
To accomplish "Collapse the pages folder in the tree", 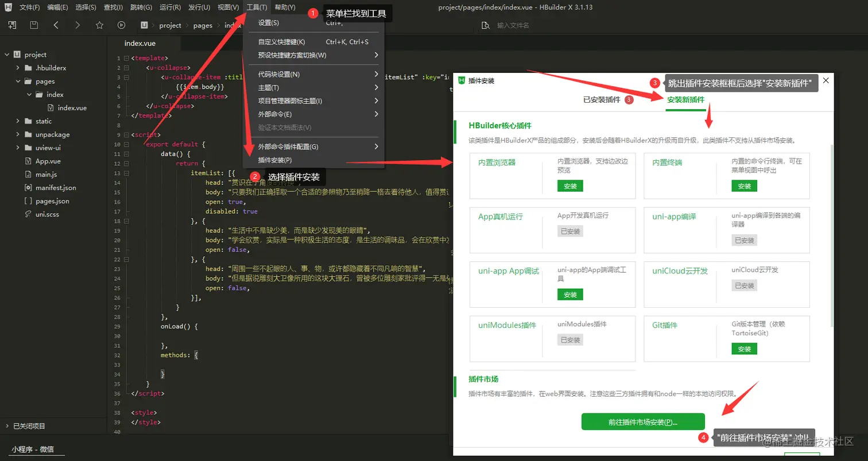I will 18,82.
